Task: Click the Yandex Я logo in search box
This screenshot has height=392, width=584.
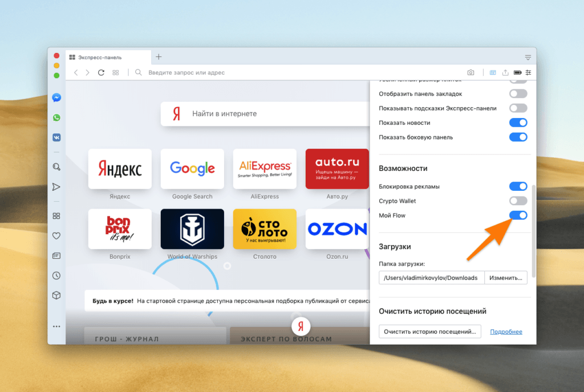Action: point(177,114)
